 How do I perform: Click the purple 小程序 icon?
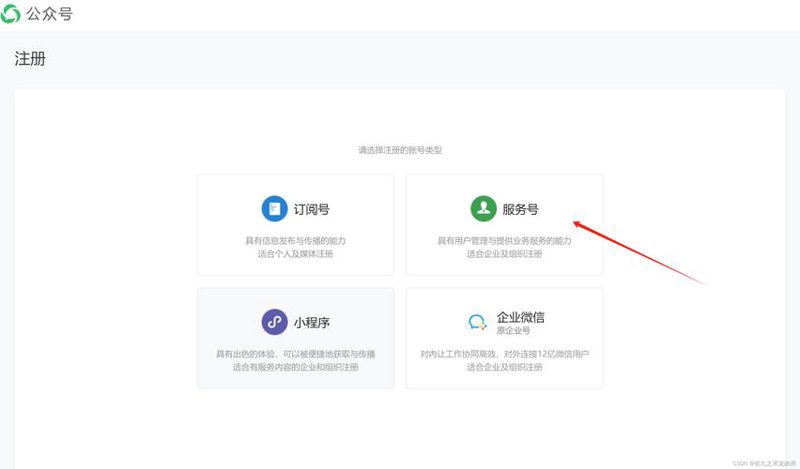pyautogui.click(x=274, y=322)
